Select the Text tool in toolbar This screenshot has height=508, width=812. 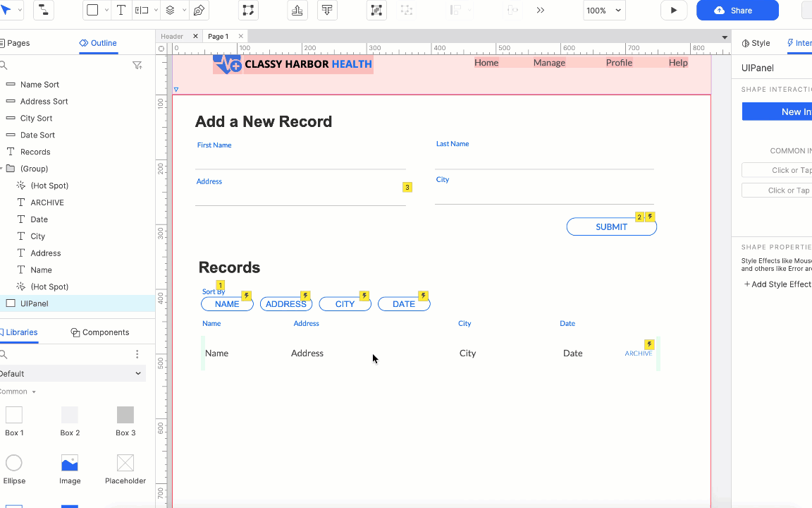coord(121,11)
